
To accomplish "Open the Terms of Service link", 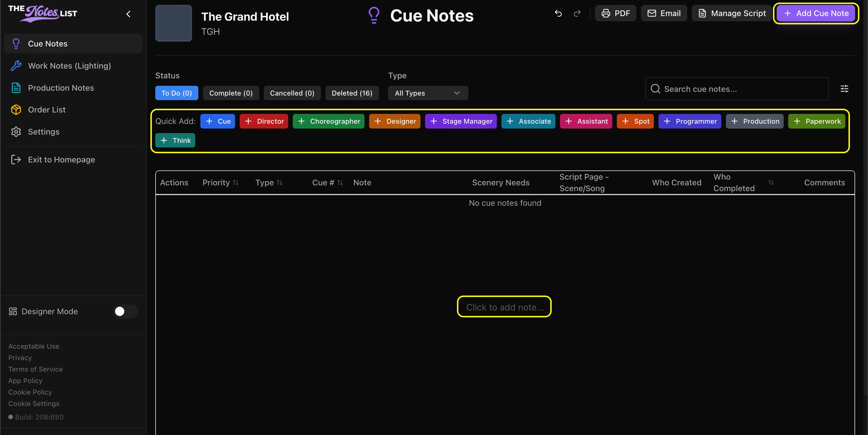I will (x=35, y=369).
